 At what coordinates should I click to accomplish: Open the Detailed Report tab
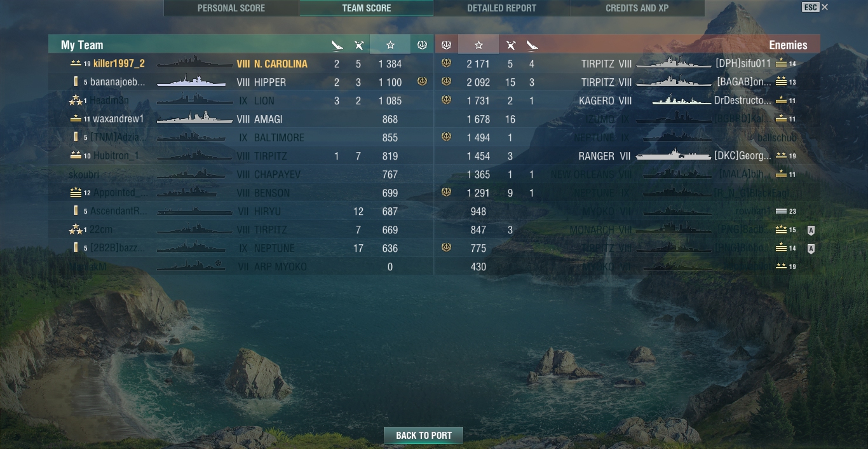coord(502,8)
